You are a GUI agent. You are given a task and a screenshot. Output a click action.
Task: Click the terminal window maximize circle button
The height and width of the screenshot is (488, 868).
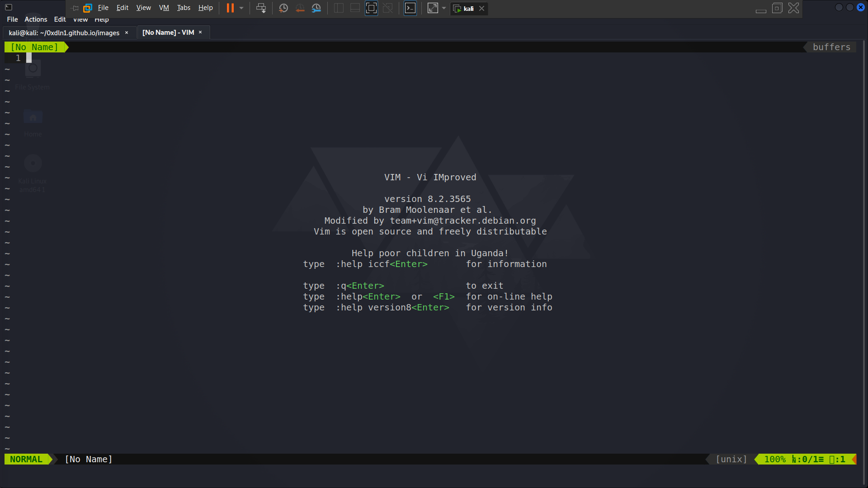pos(850,7)
